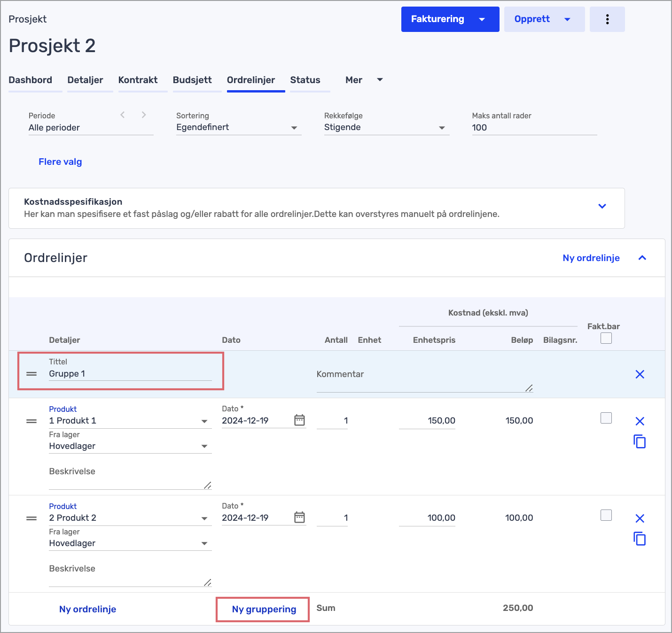Open Fra lager dropdown for Produkt 1

tap(130, 446)
